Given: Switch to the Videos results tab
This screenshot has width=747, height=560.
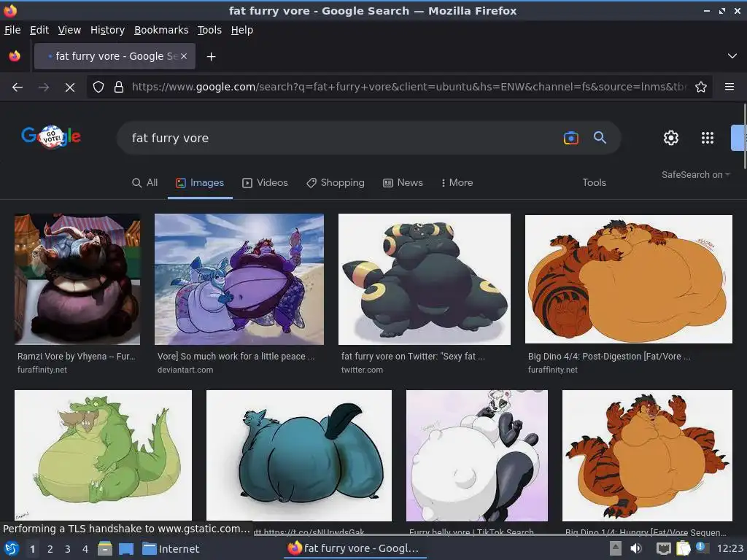Looking at the screenshot, I should click(265, 183).
